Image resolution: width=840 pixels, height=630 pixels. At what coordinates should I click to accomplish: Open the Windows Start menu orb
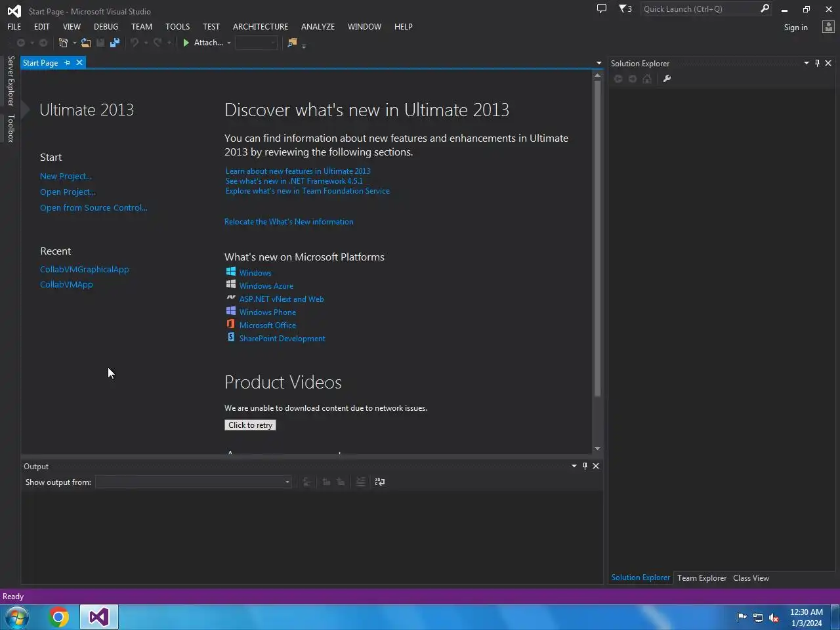point(17,617)
